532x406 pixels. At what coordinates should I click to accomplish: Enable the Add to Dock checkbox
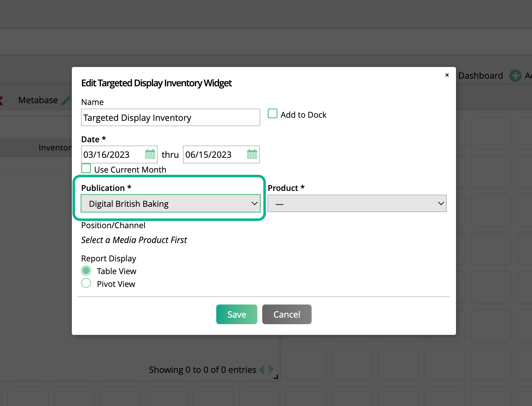[x=273, y=114]
